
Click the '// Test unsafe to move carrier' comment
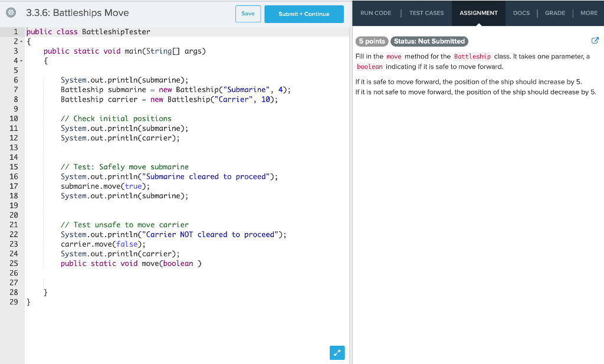(124, 225)
